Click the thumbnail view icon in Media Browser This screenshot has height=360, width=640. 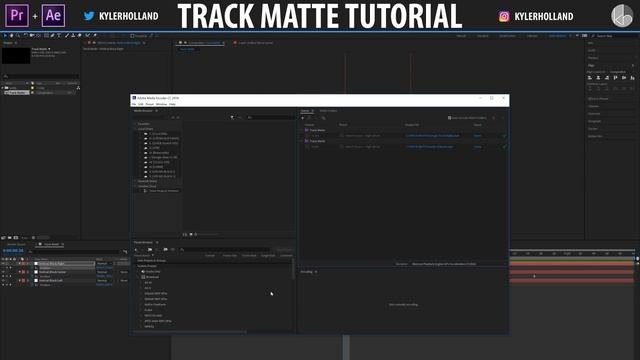pyautogui.click(x=191, y=234)
